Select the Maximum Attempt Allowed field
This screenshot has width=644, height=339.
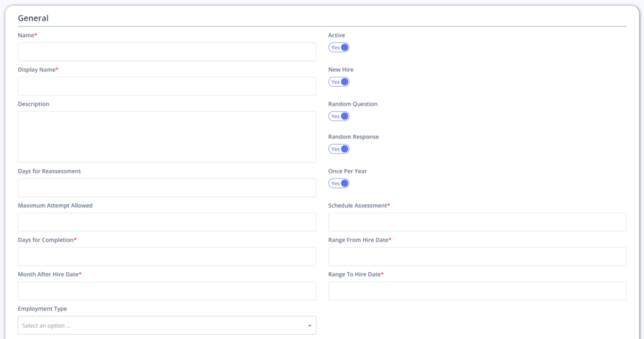[167, 222]
